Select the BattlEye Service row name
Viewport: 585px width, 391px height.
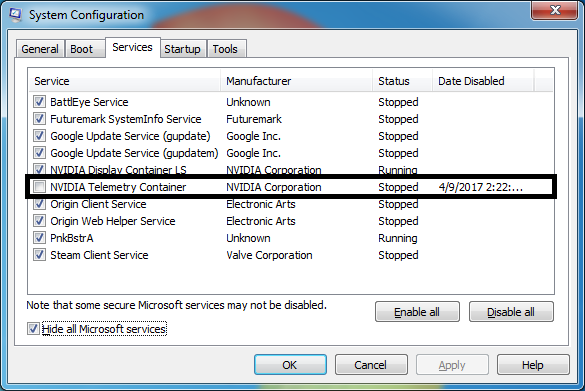coord(89,102)
